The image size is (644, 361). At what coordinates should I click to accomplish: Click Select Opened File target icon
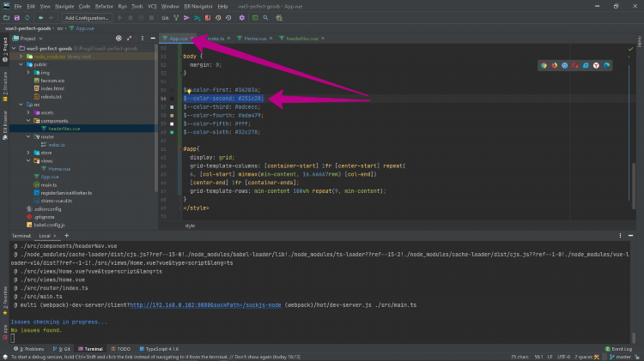pyautogui.click(x=118, y=38)
